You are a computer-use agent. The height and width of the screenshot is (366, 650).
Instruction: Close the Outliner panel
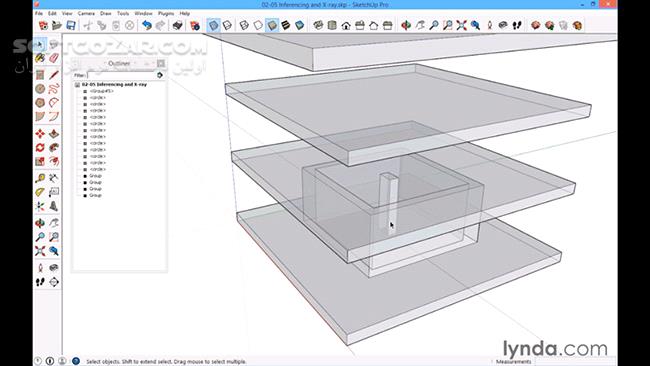pos(161,63)
